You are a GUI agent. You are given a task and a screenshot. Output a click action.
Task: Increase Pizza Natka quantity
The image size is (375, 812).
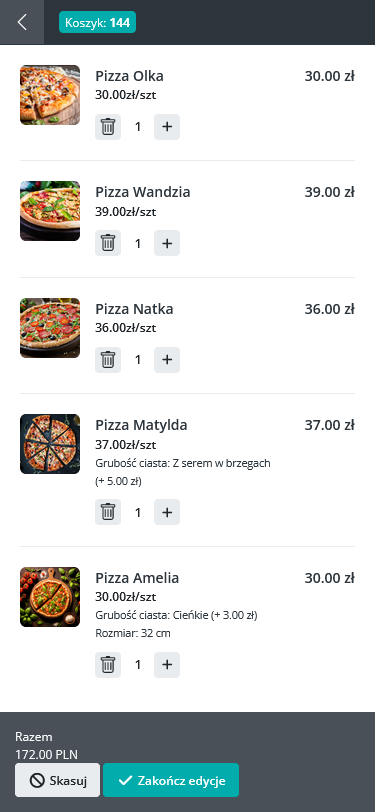point(167,359)
